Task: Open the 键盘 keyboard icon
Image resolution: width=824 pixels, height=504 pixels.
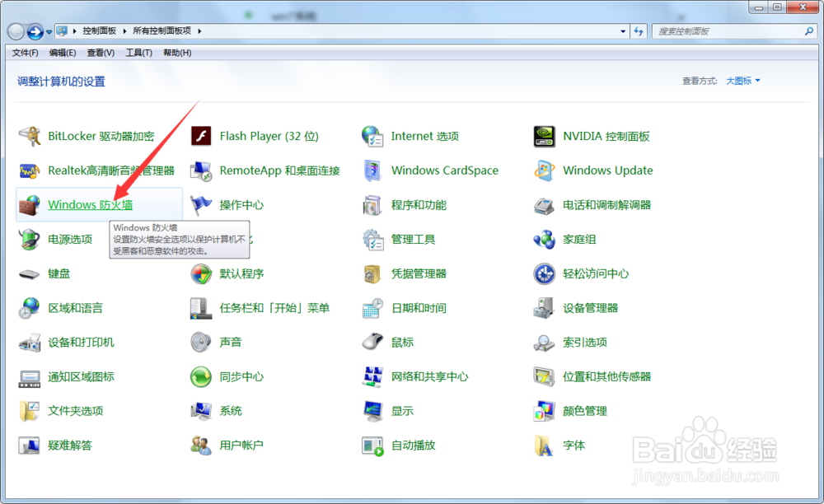Action: (x=30, y=274)
